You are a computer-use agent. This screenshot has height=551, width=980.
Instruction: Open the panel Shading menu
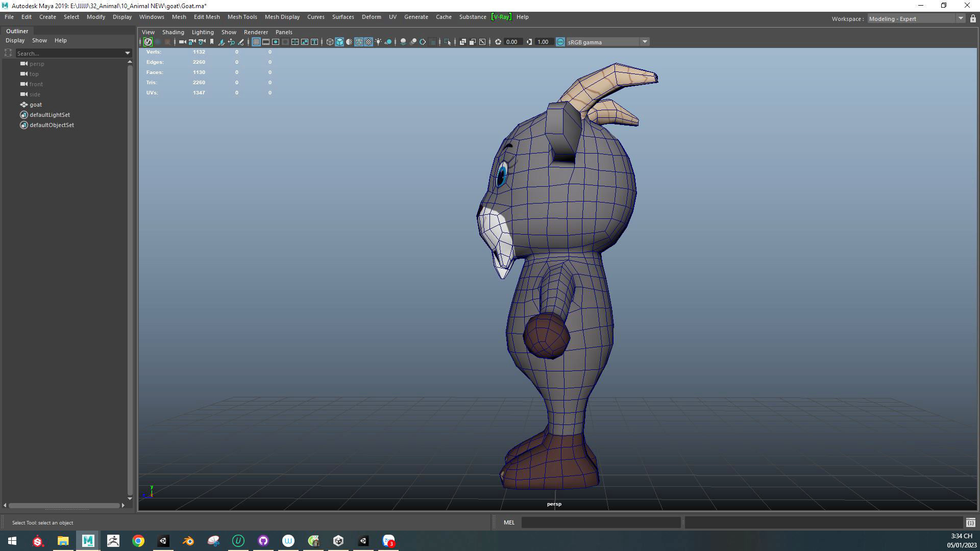[173, 32]
